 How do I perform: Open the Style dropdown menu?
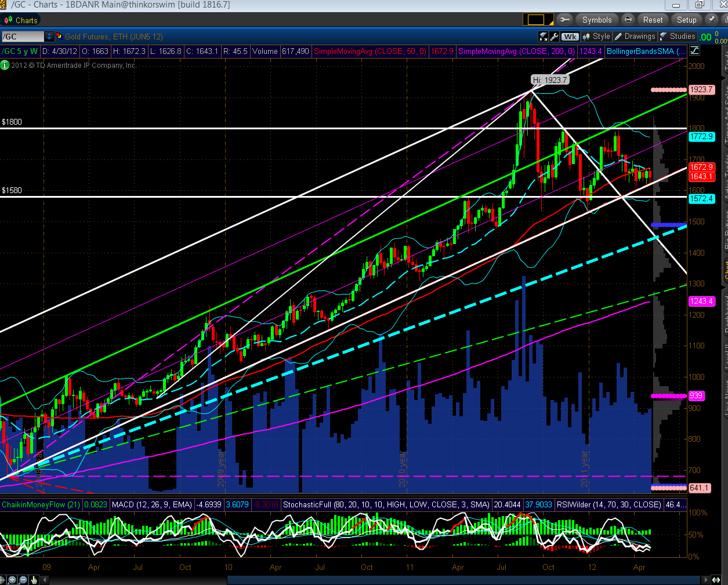pos(596,37)
